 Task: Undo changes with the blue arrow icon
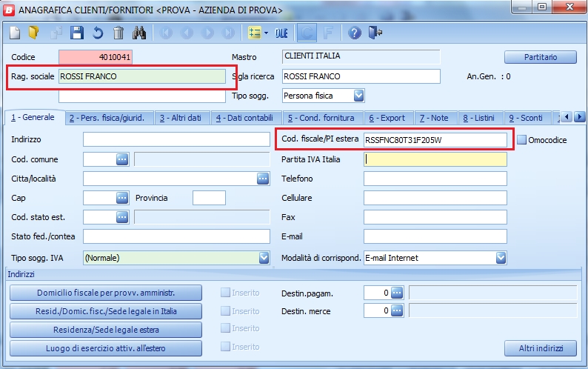tap(98, 33)
